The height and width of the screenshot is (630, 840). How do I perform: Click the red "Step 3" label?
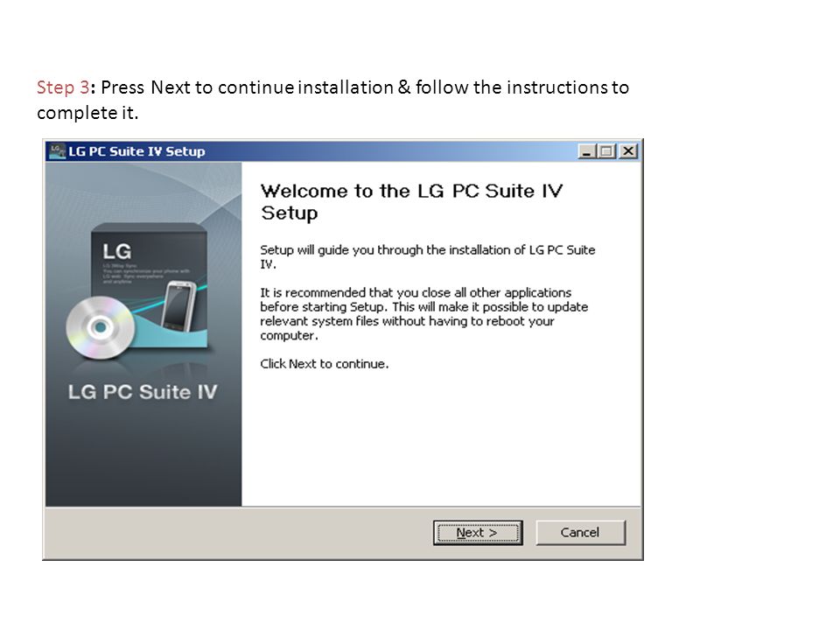(x=63, y=87)
